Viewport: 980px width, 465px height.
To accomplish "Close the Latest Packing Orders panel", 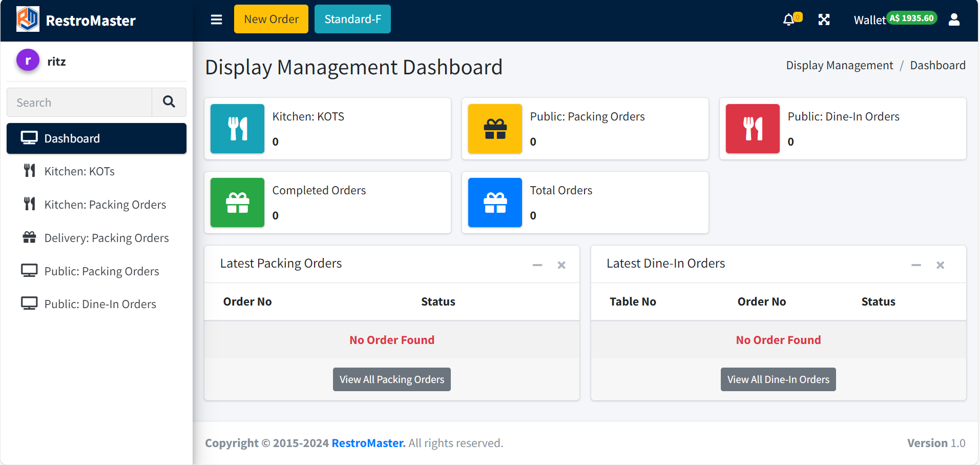I will pos(561,265).
